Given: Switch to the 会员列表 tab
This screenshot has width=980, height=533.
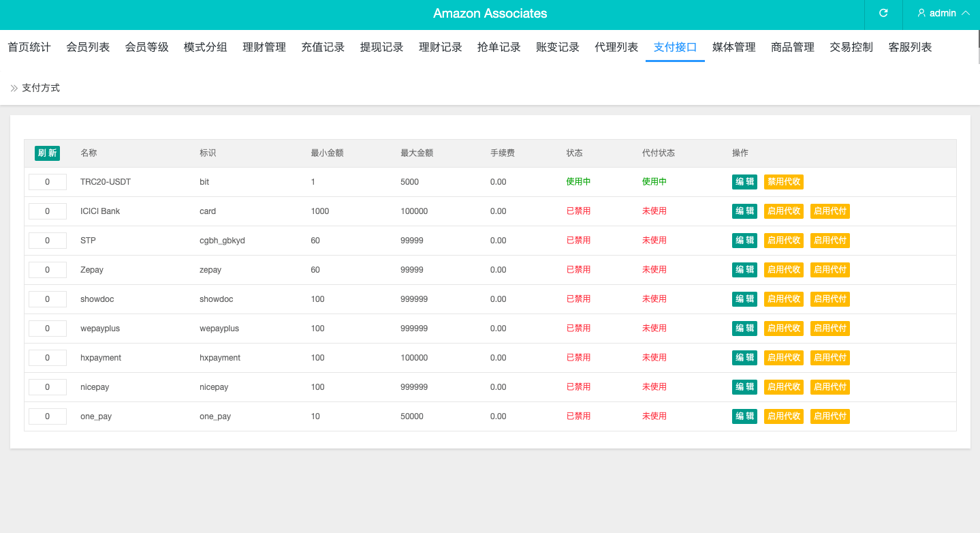Looking at the screenshot, I should 88,47.
